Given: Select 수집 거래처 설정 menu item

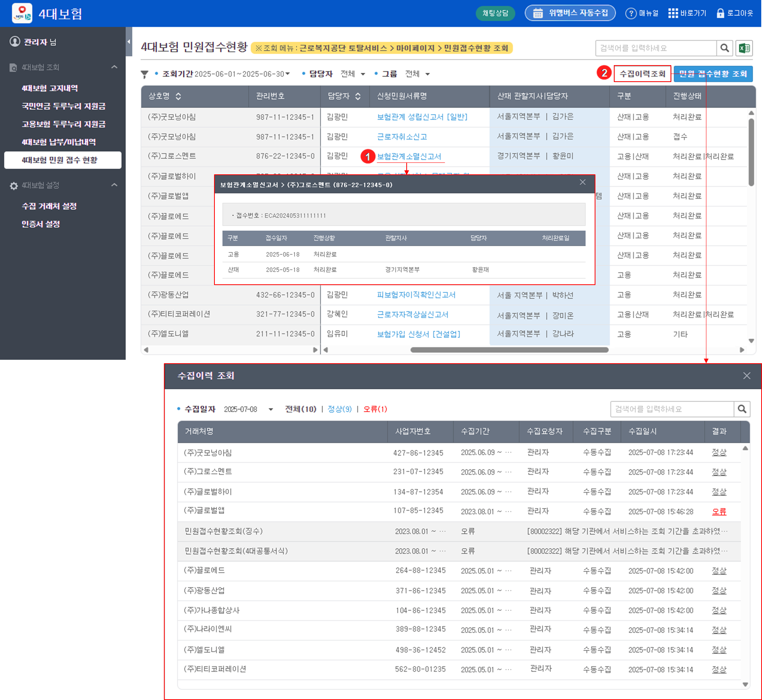Looking at the screenshot, I should click(x=49, y=206).
